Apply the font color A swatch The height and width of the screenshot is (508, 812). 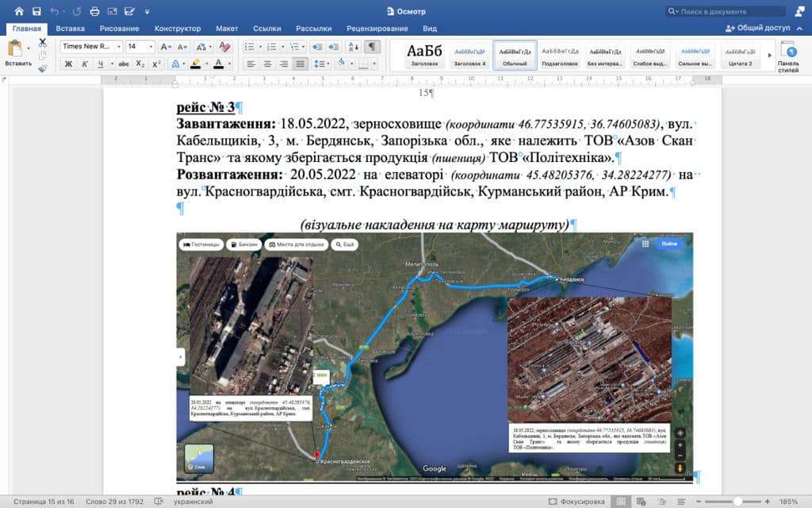coord(219,63)
